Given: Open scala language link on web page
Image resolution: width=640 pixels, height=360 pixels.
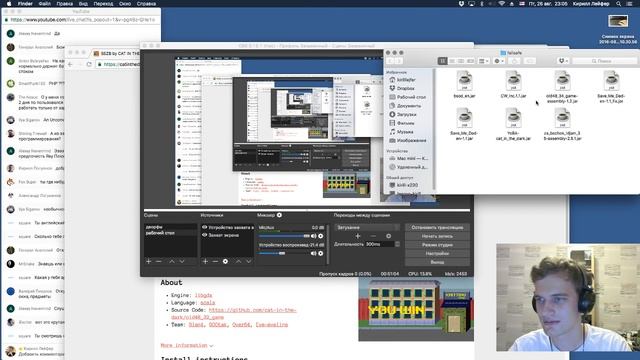Looking at the screenshot, I should [208, 302].
